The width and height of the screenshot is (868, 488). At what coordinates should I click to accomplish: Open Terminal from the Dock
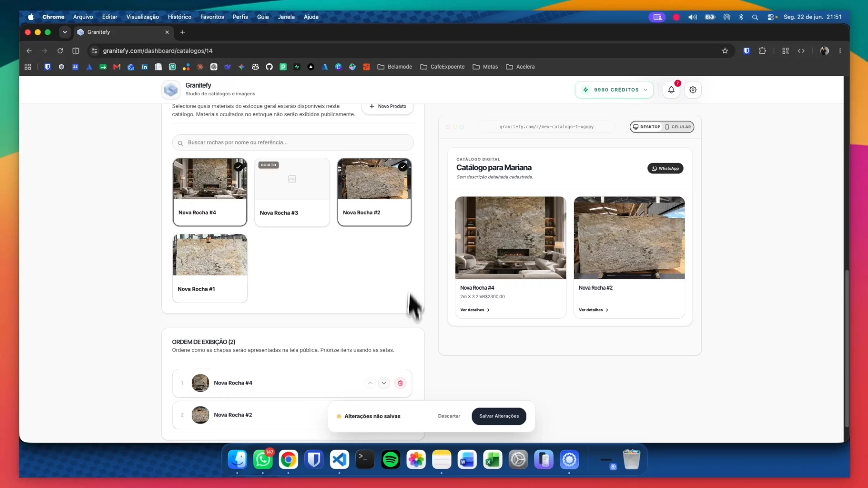tap(365, 460)
